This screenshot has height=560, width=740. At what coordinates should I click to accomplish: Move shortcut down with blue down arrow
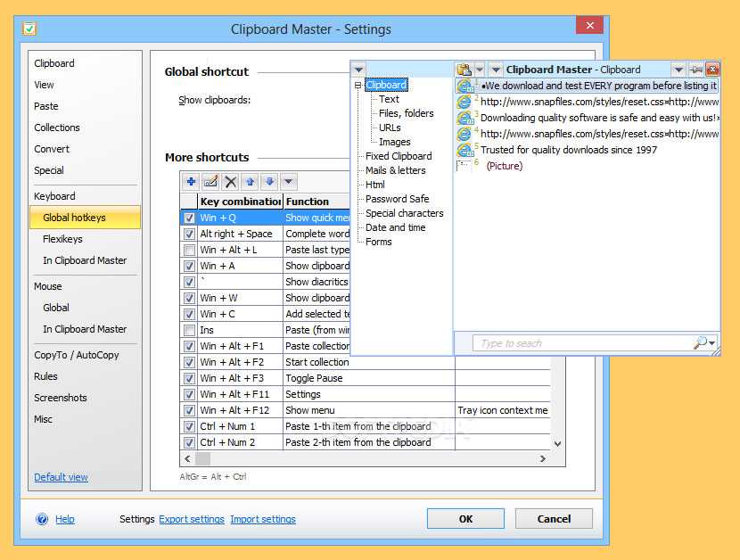pyautogui.click(x=269, y=182)
